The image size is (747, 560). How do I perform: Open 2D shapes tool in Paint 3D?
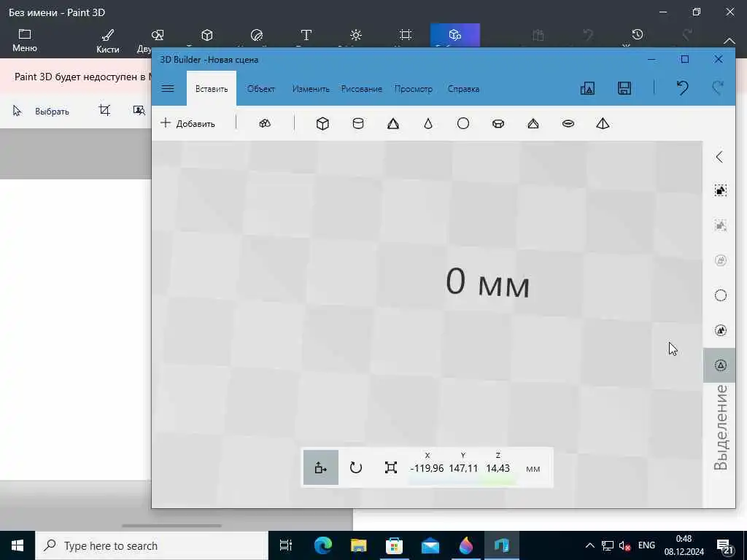point(158,36)
